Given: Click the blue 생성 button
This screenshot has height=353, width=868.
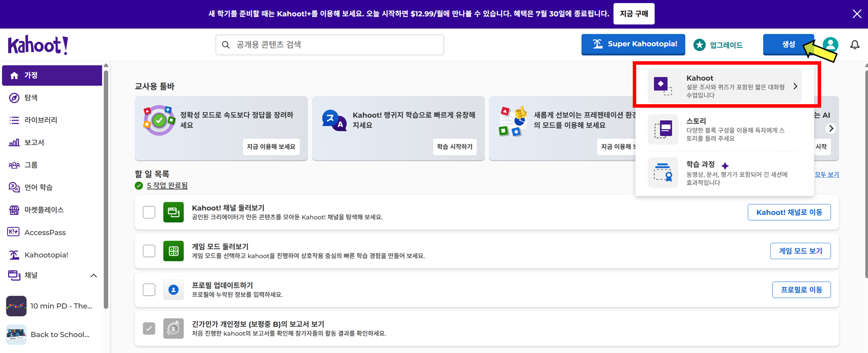Looking at the screenshot, I should pyautogui.click(x=788, y=44).
